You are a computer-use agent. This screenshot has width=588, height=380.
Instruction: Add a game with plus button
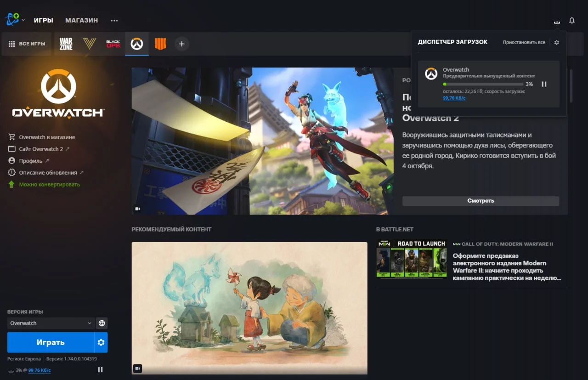pyautogui.click(x=181, y=44)
